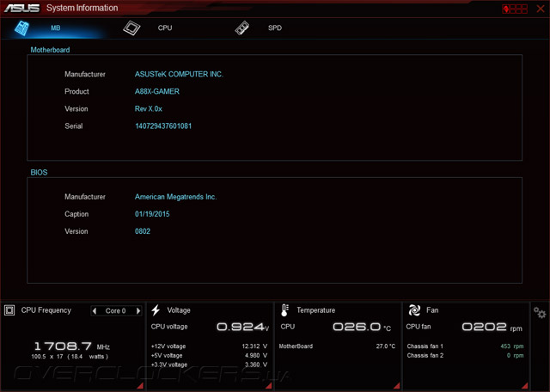Click the Motherboard section heading
Viewport: 550px width, 392px height.
point(50,50)
